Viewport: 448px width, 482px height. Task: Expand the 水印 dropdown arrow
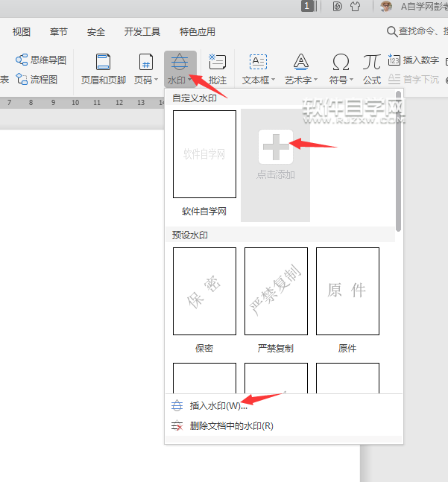click(189, 80)
